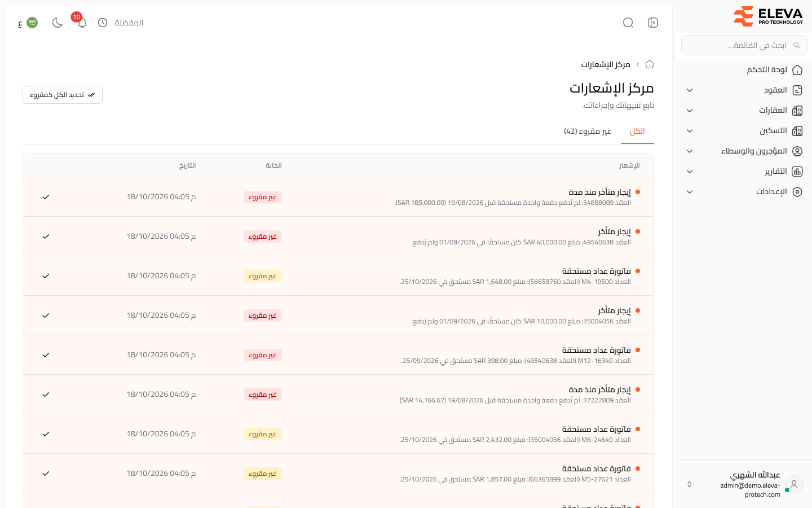Click the العقارات properties icon in sidebar

797,111
